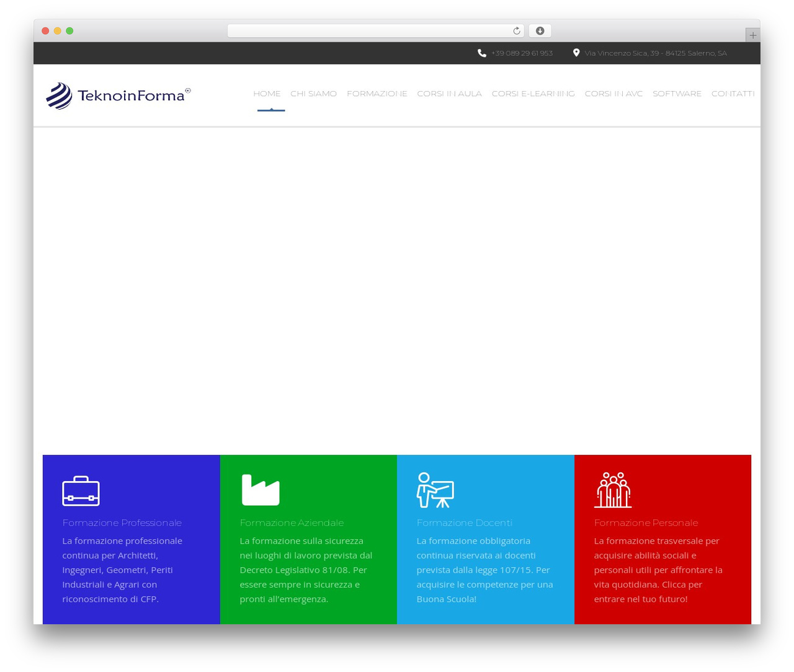Image resolution: width=794 pixels, height=672 pixels.
Task: Open the SOFTWARE menu item
Action: coord(677,94)
